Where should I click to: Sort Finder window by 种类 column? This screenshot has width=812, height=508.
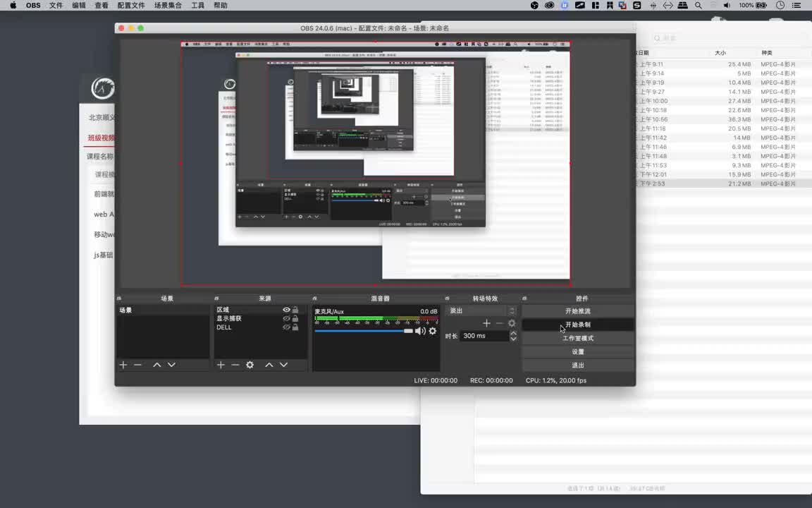click(x=767, y=53)
